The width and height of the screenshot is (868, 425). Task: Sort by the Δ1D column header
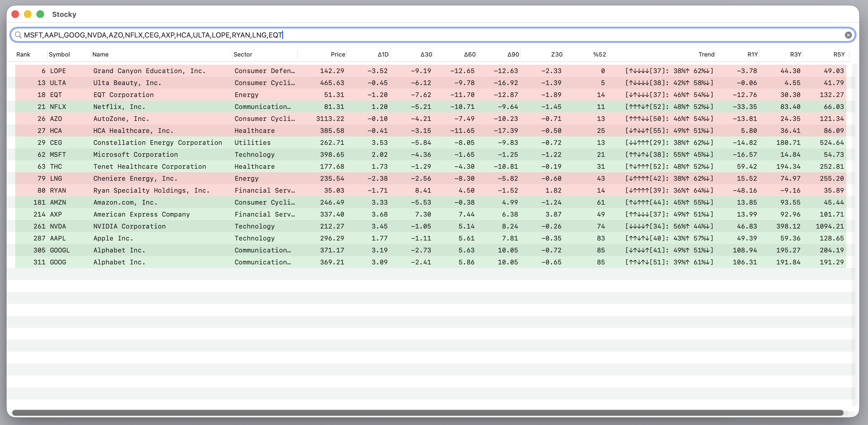click(x=383, y=54)
